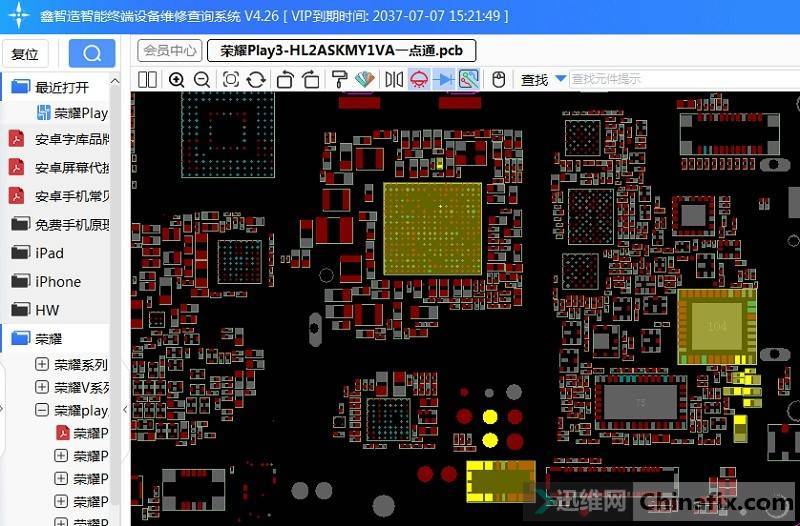Click the refresh view icon
Image resolution: width=800 pixels, height=526 pixels.
click(x=256, y=79)
